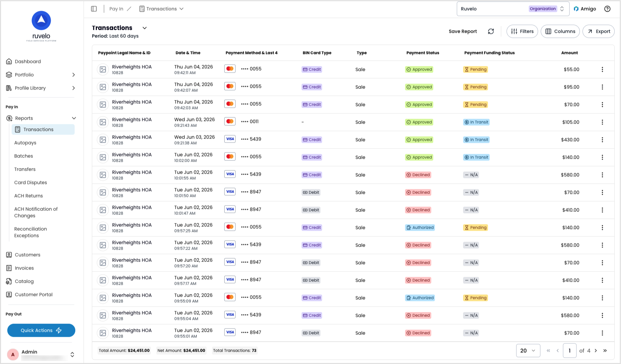Open row menu for $55.00 transaction

click(x=602, y=70)
